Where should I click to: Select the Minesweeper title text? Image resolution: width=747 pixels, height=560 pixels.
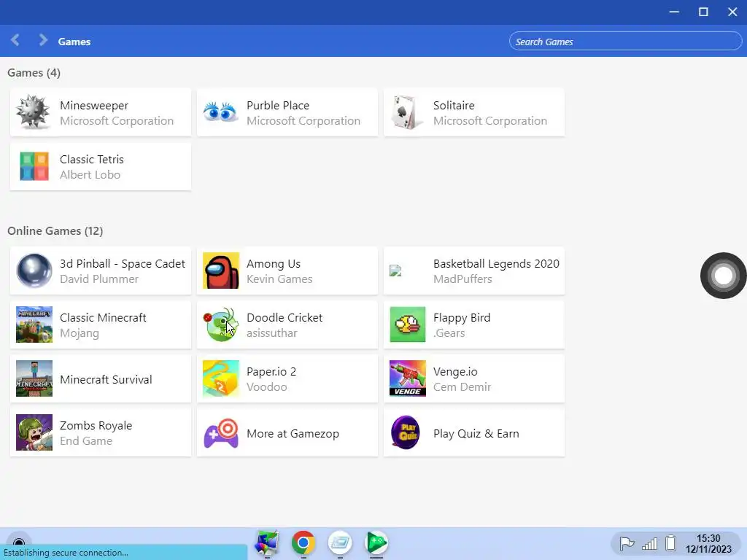pyautogui.click(x=94, y=105)
